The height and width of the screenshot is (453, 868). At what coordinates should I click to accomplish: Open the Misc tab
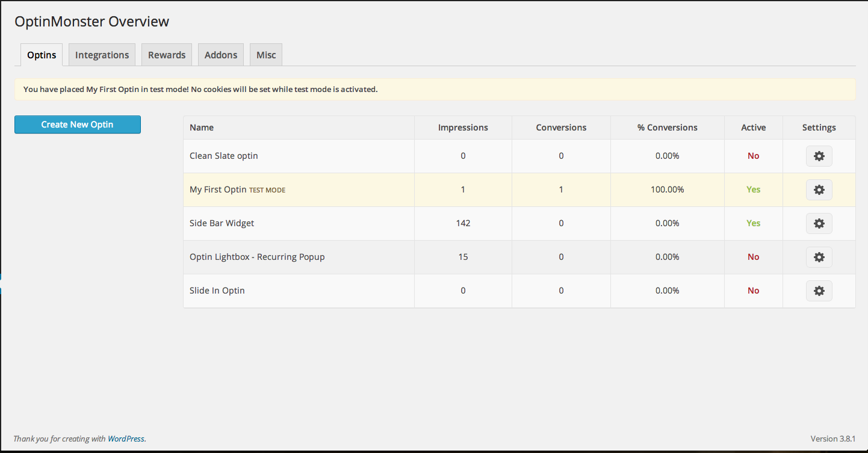pos(265,54)
